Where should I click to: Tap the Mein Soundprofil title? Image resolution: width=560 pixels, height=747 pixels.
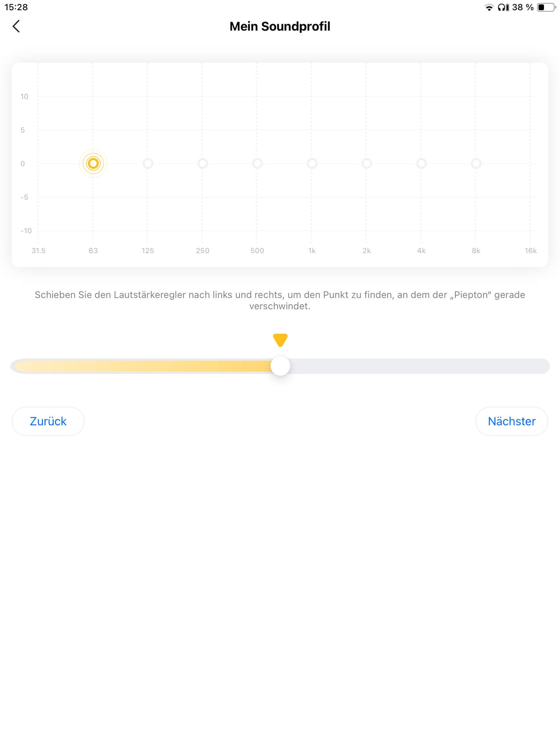click(x=280, y=26)
